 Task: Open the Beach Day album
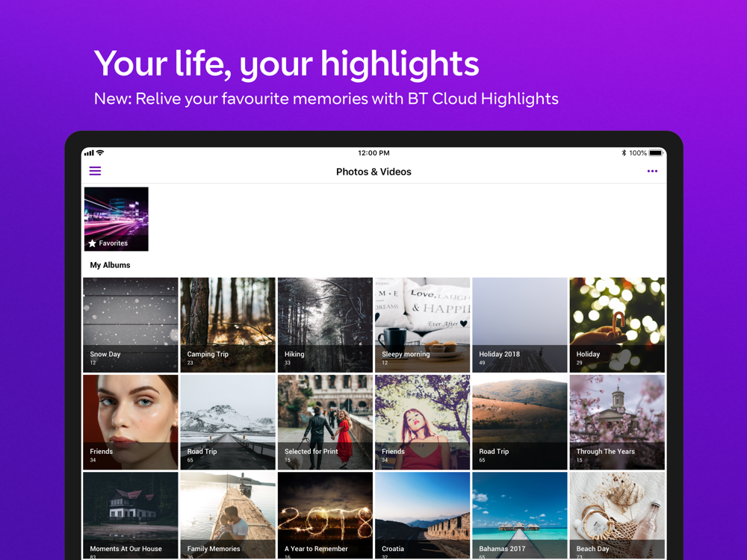(617, 516)
